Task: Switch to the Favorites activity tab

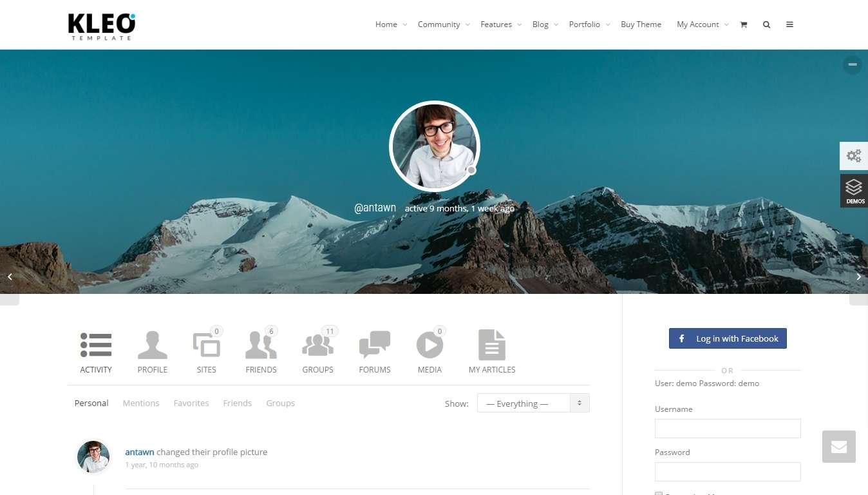Action: (191, 403)
